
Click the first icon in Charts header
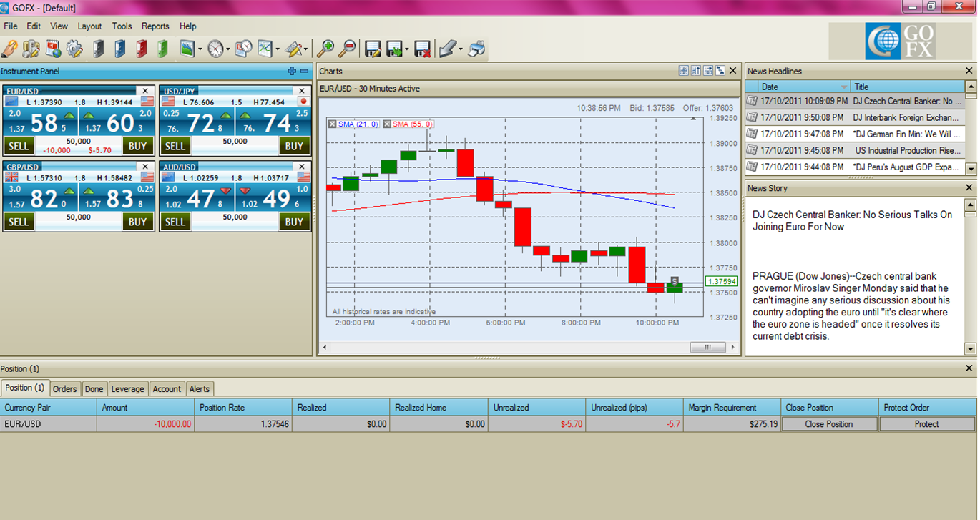coord(684,71)
